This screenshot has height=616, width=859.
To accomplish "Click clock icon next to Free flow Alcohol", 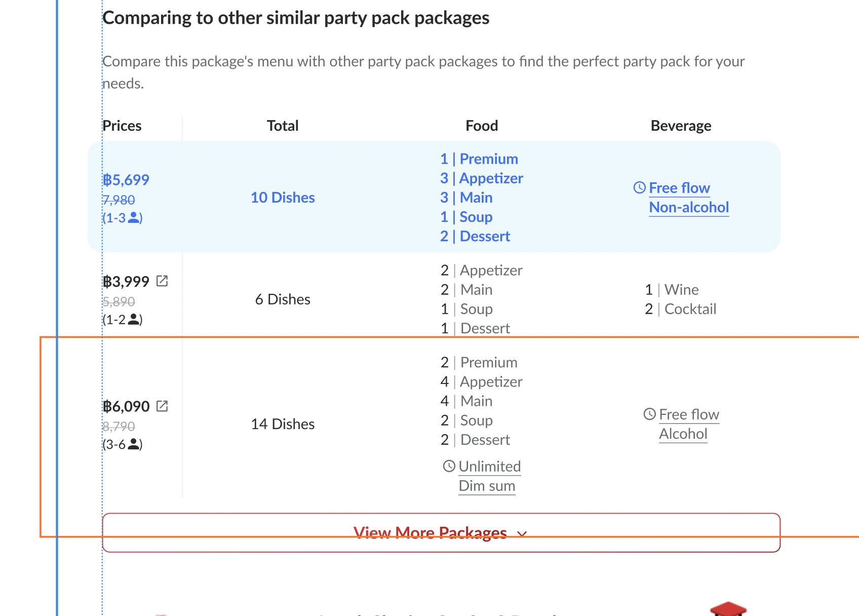I will pyautogui.click(x=650, y=414).
